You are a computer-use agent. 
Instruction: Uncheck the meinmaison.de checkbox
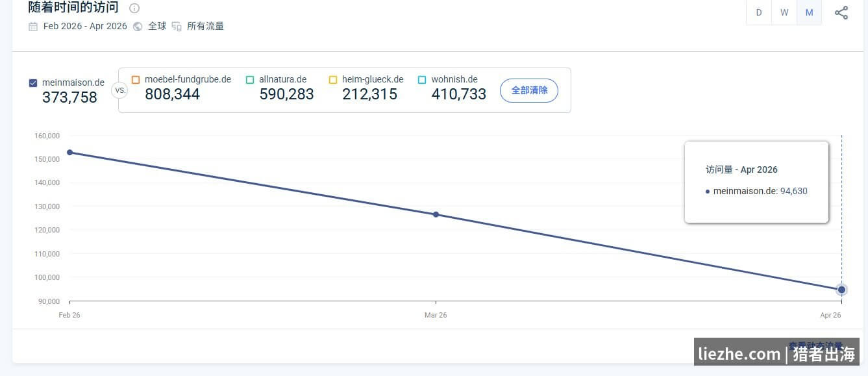tap(33, 82)
